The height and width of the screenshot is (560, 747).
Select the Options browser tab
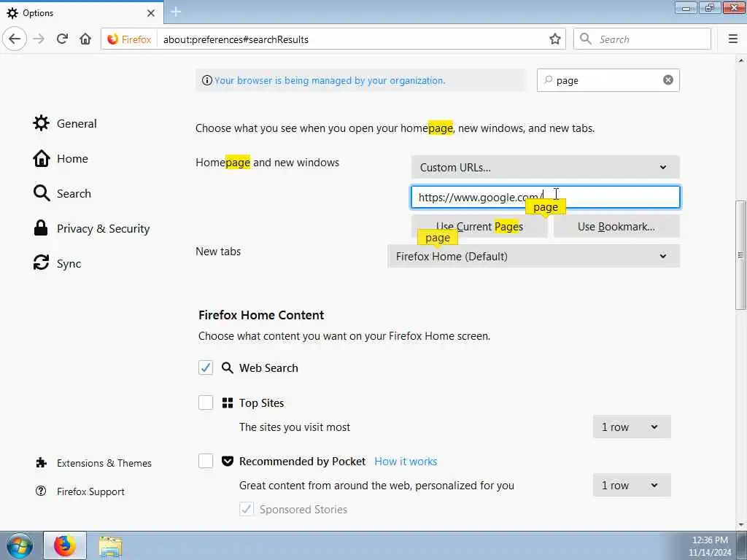point(82,13)
